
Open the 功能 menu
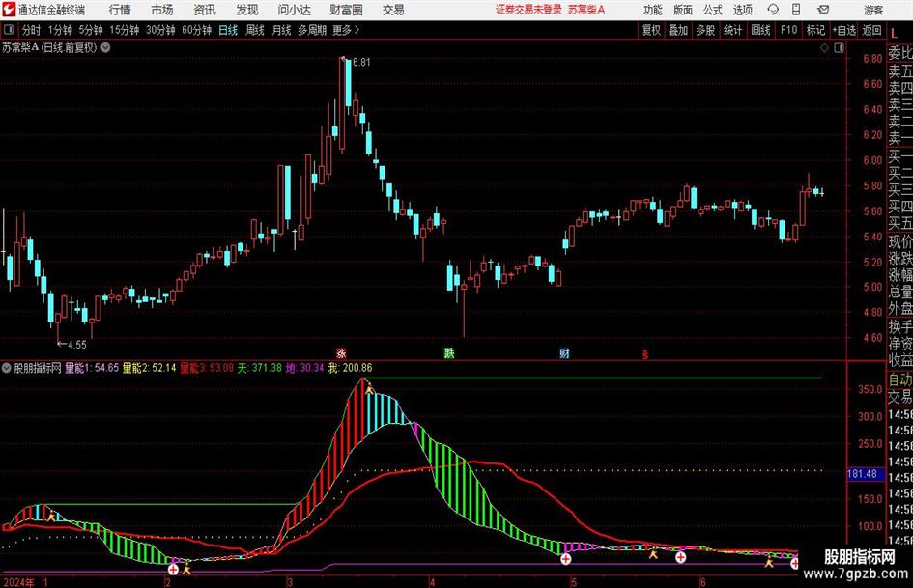[x=653, y=10]
